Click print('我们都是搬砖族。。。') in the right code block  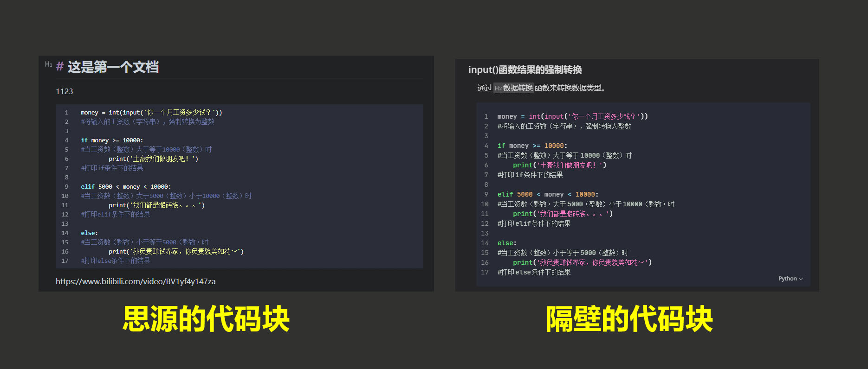(563, 214)
